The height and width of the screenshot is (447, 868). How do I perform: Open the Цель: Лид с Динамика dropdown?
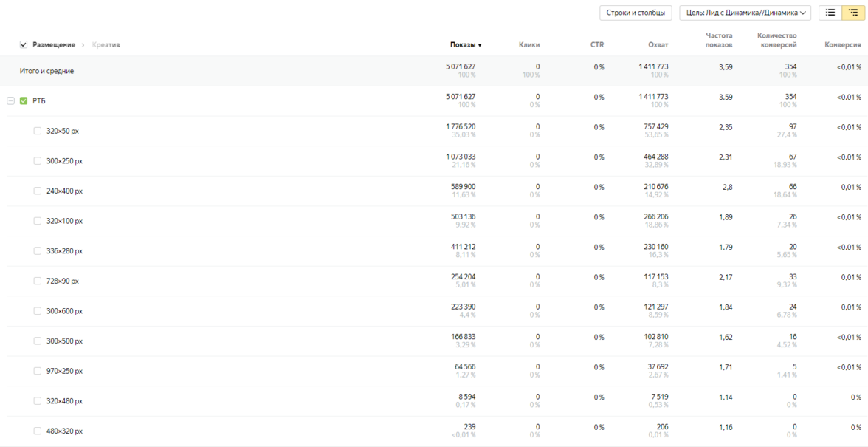pyautogui.click(x=745, y=13)
